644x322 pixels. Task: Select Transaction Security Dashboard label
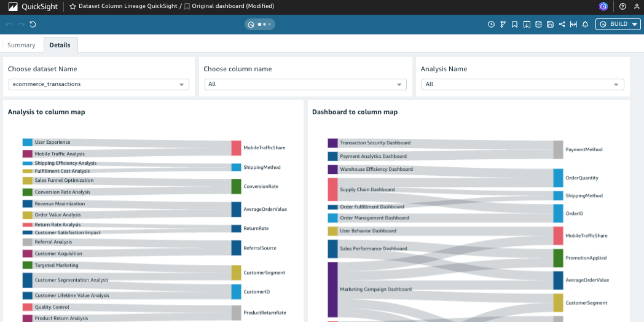[375, 143]
